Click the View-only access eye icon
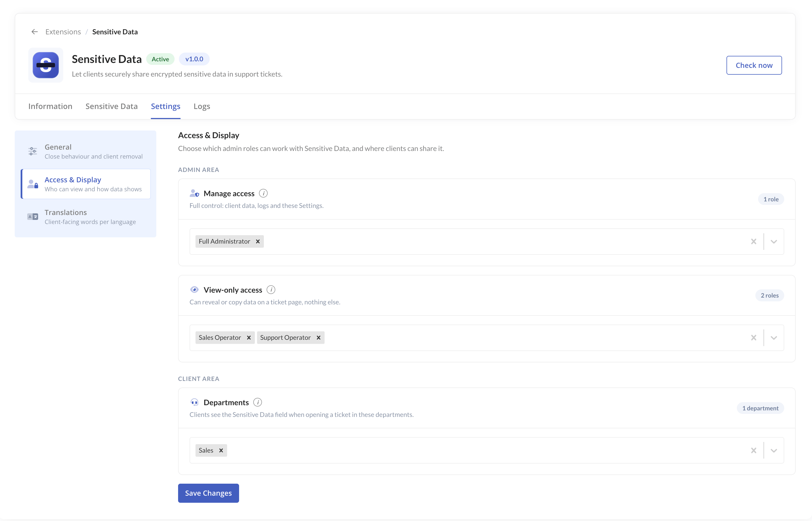The width and height of the screenshot is (812, 521). 194,290
